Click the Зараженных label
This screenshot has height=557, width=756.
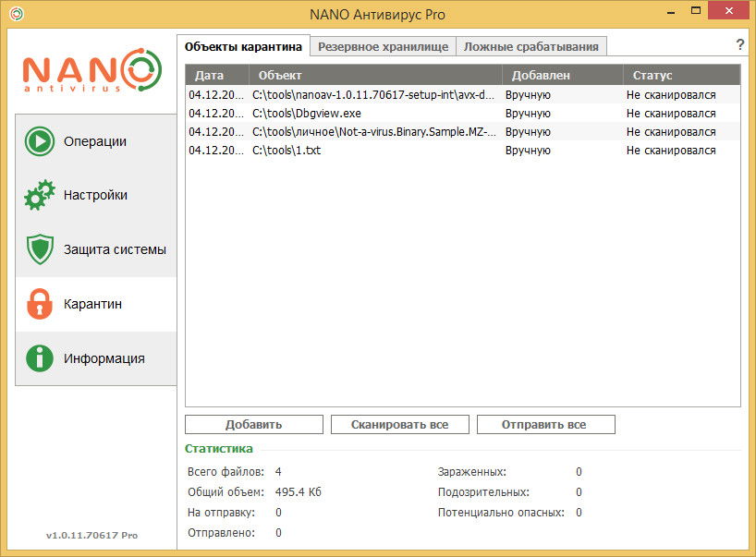point(472,471)
